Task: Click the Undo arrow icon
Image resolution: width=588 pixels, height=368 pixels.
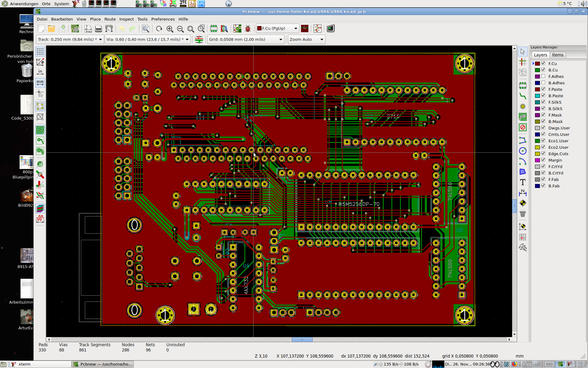Action: click(122, 29)
